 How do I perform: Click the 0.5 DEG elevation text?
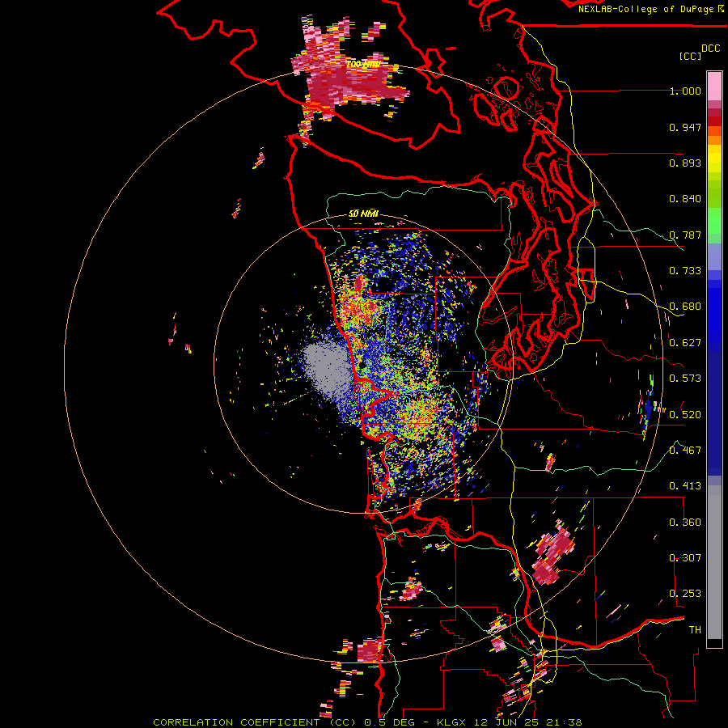389,722
